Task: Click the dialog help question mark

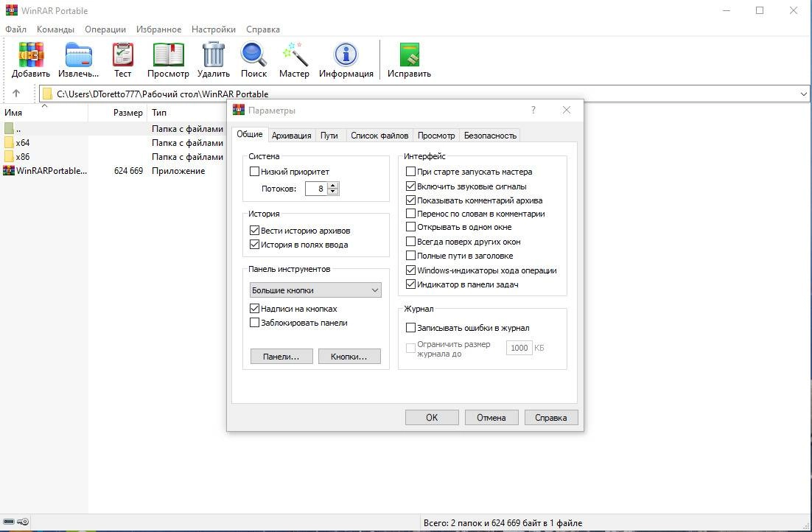Action: (x=533, y=110)
